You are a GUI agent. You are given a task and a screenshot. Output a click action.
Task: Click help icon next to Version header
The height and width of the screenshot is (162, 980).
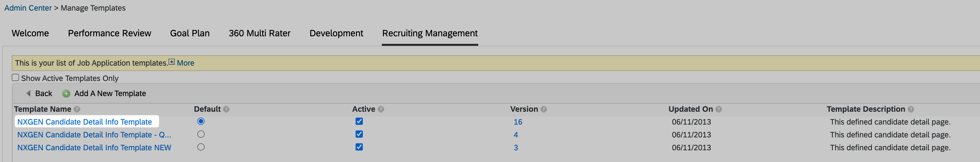pyautogui.click(x=544, y=109)
